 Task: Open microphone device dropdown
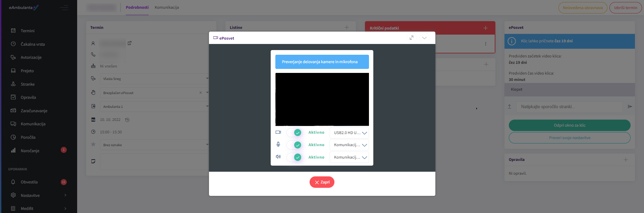349,145
